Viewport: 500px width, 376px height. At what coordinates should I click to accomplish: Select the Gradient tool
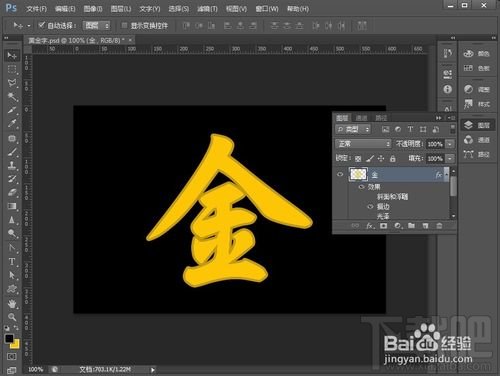12,206
